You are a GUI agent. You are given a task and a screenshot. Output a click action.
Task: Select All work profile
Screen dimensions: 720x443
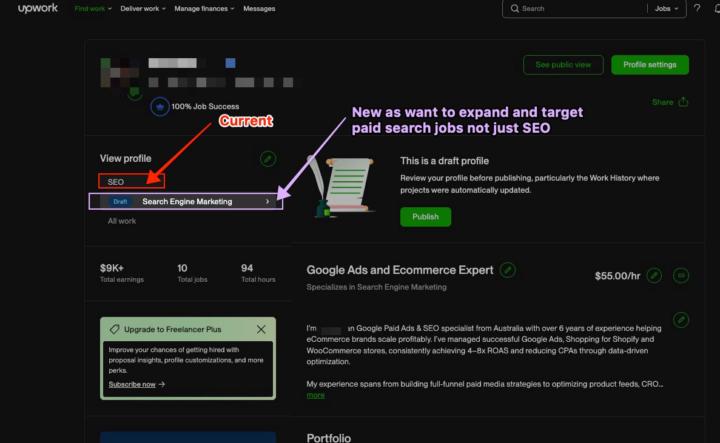pyautogui.click(x=122, y=221)
